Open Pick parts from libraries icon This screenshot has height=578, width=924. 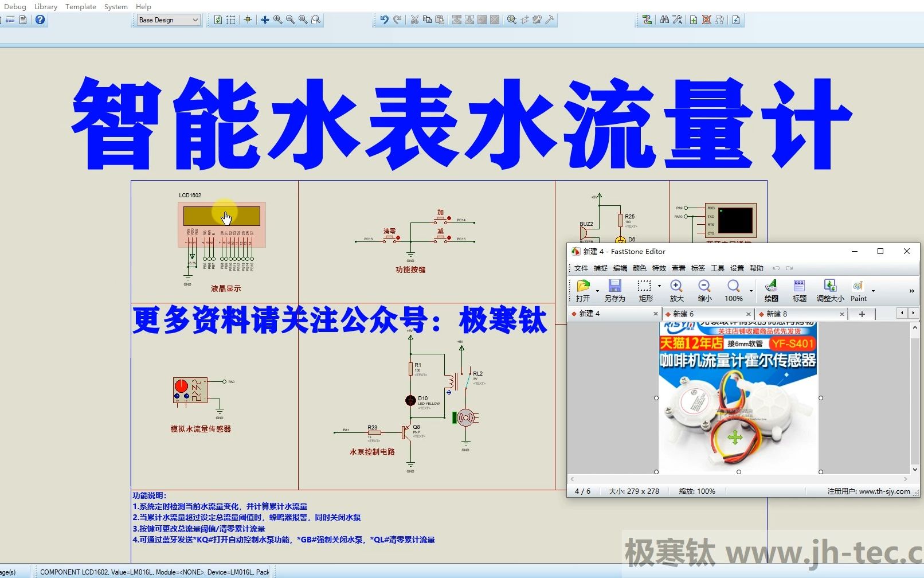[512, 19]
